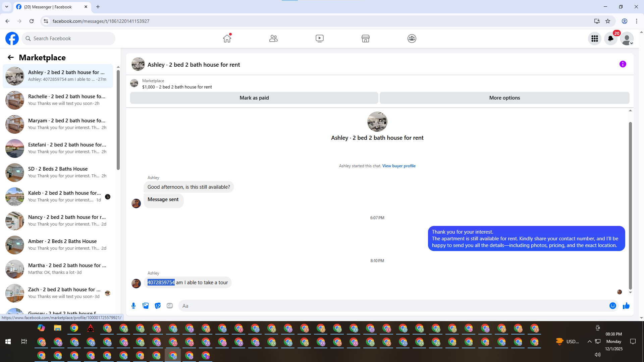Open Task View on the taskbar
The width and height of the screenshot is (644, 362).
point(24,342)
